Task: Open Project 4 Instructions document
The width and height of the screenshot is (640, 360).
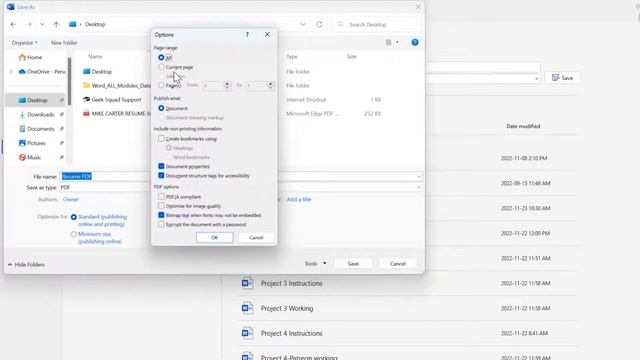Action: click(291, 333)
